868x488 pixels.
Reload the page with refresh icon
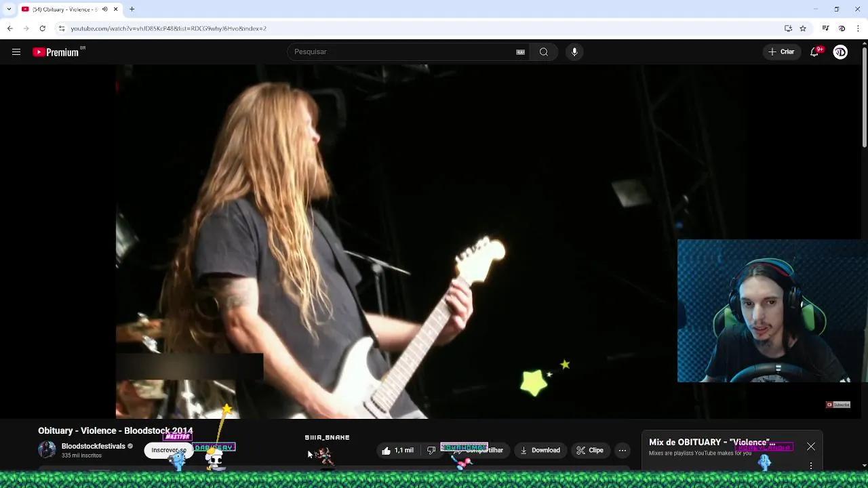(x=42, y=28)
